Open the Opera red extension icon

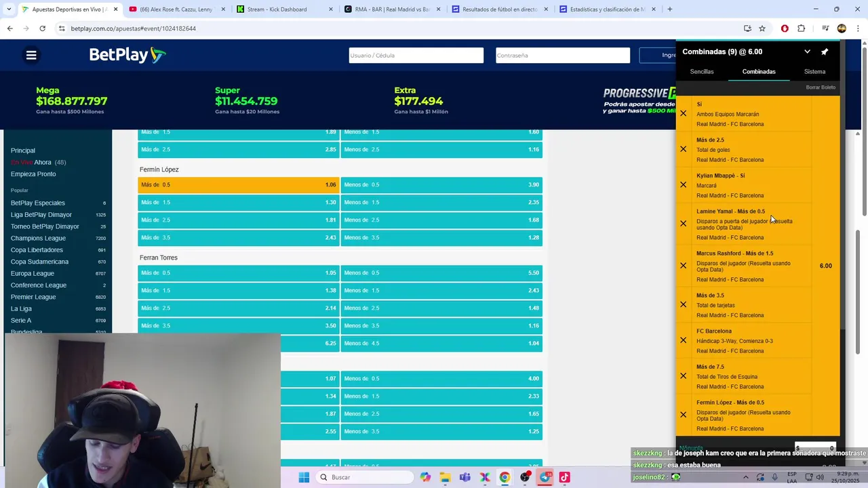pos(785,28)
